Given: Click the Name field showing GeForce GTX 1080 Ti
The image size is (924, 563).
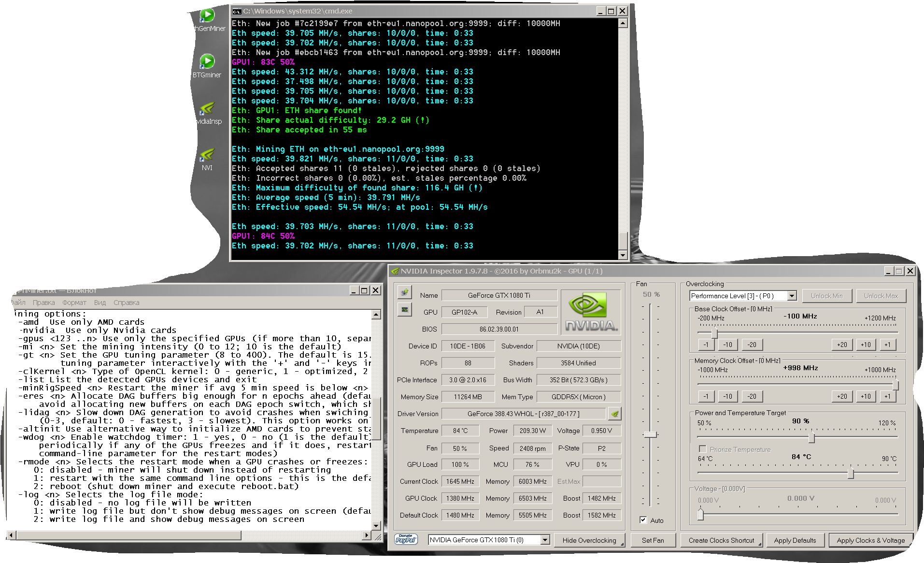Looking at the screenshot, I should click(x=499, y=295).
